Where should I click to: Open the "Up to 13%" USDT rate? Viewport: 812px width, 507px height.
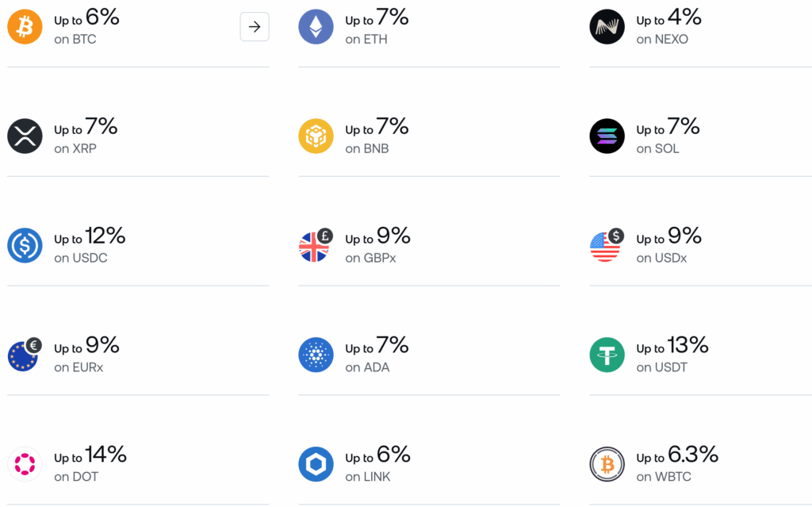click(672, 347)
